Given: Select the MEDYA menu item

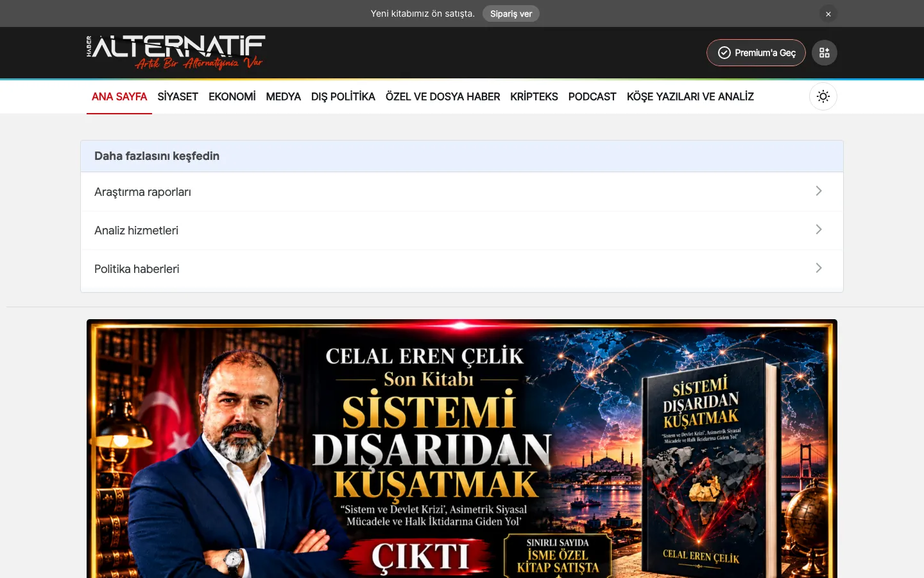Looking at the screenshot, I should point(284,96).
